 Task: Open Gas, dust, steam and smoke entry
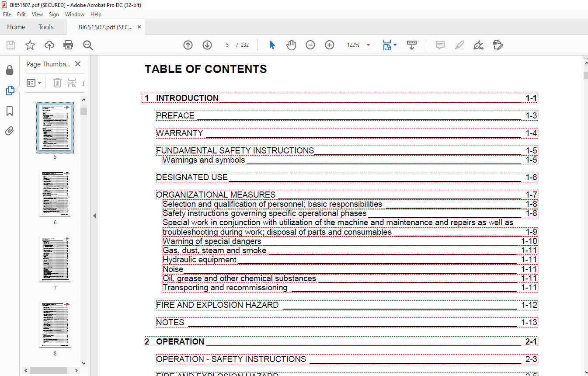pyautogui.click(x=350, y=251)
